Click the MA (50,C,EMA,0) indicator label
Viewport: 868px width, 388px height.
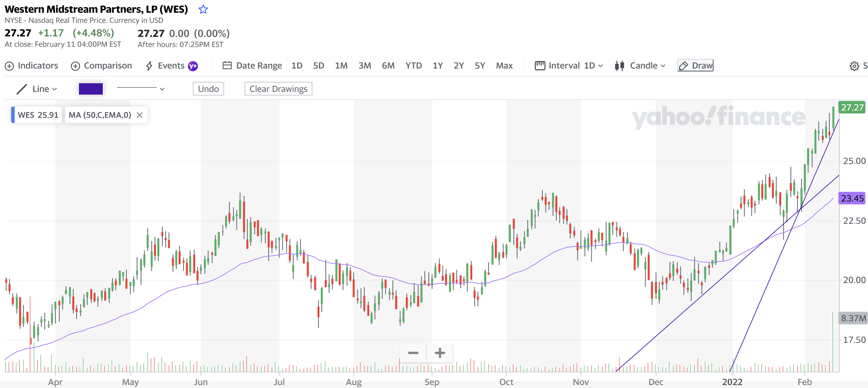[100, 115]
